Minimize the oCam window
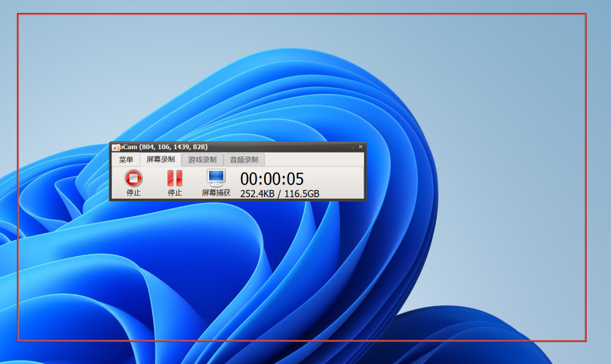611x364 pixels. click(352, 147)
